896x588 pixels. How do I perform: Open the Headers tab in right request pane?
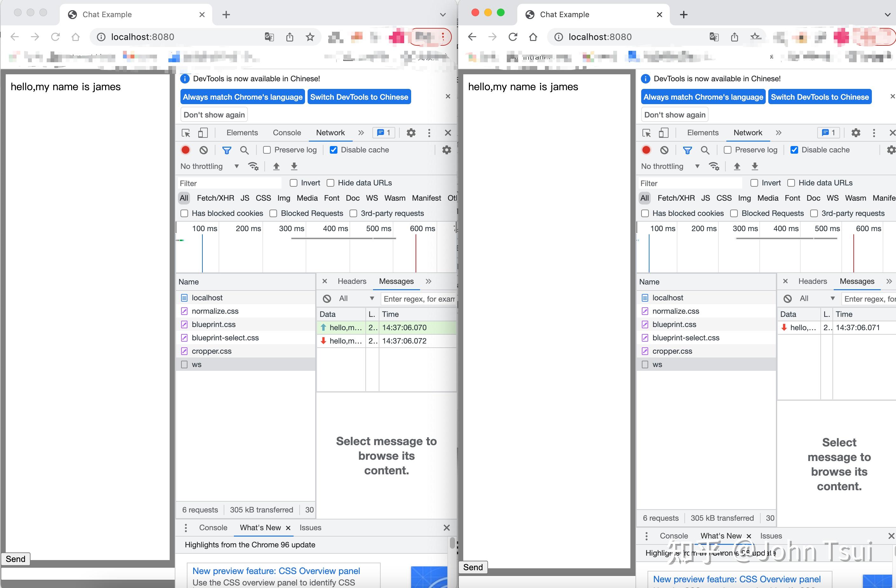coord(812,281)
